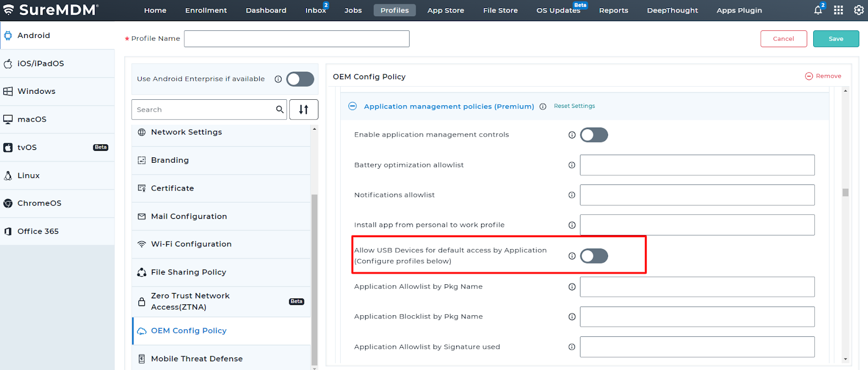Screen dimensions: 868x370
Task: Open the apps grid icon
Action: 838,10
